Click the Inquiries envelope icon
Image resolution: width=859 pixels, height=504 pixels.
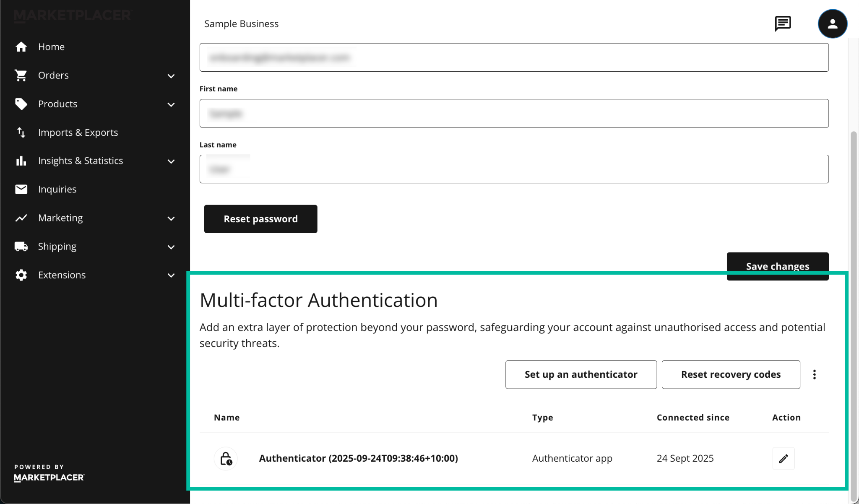click(x=21, y=189)
